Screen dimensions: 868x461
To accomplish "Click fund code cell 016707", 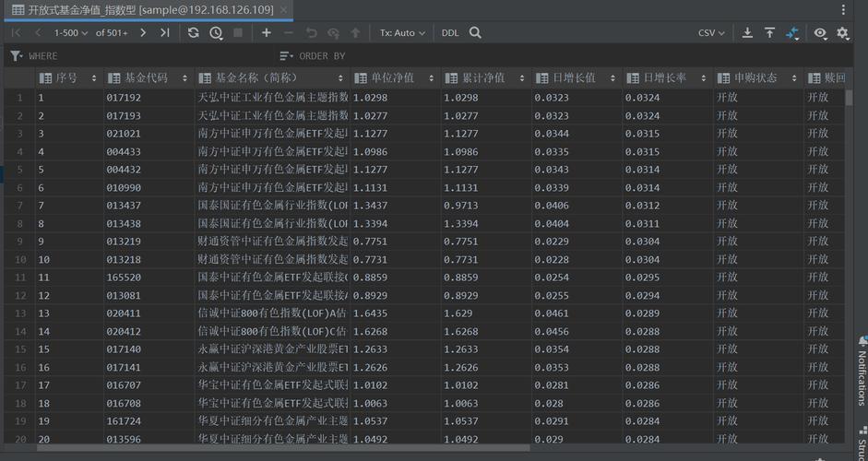I will click(x=149, y=385).
